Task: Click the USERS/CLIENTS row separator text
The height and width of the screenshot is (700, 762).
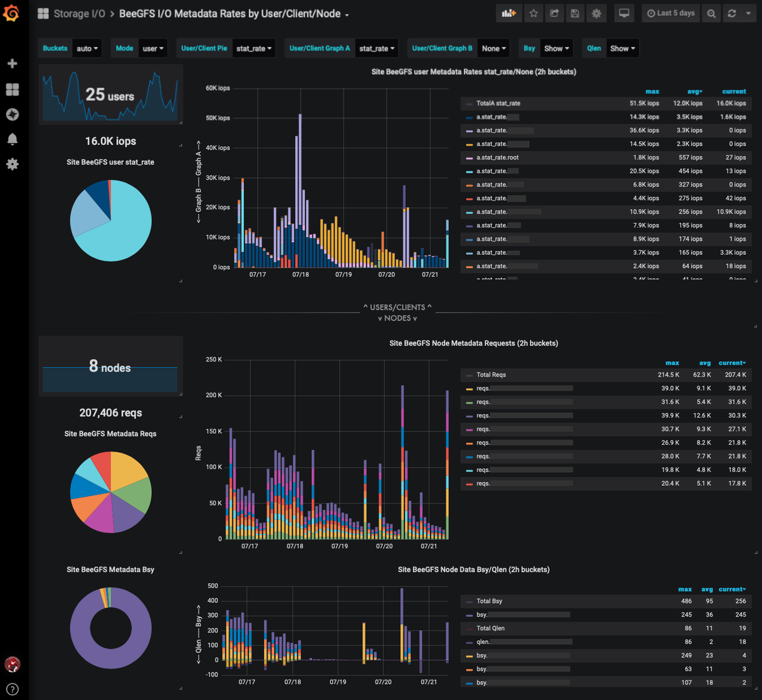Action: 398,307
